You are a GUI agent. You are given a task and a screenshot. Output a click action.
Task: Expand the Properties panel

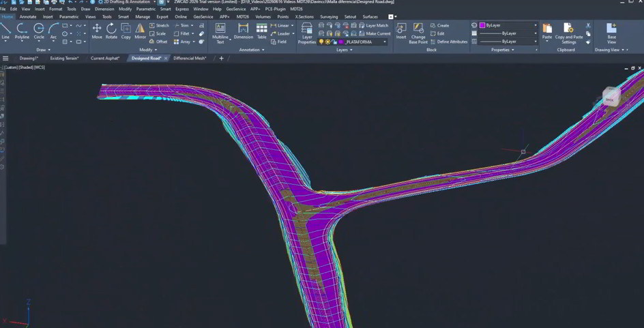tap(502, 50)
